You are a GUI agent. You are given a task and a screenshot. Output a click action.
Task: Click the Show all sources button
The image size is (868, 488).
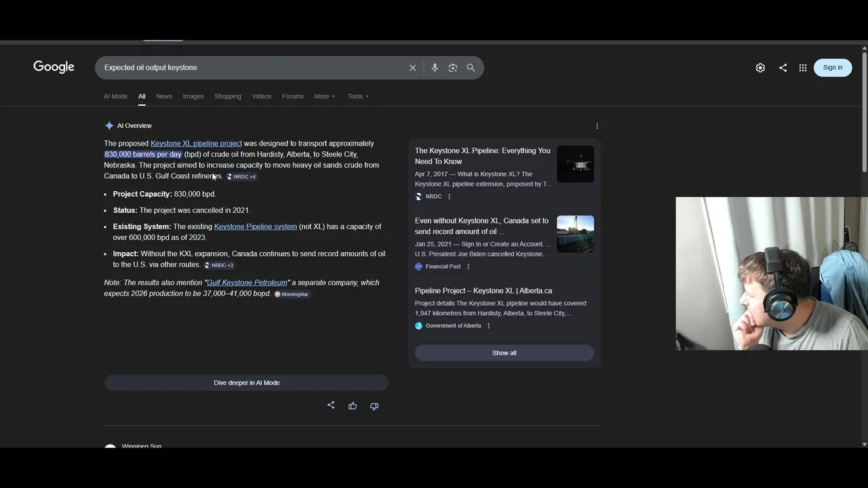coord(505,353)
